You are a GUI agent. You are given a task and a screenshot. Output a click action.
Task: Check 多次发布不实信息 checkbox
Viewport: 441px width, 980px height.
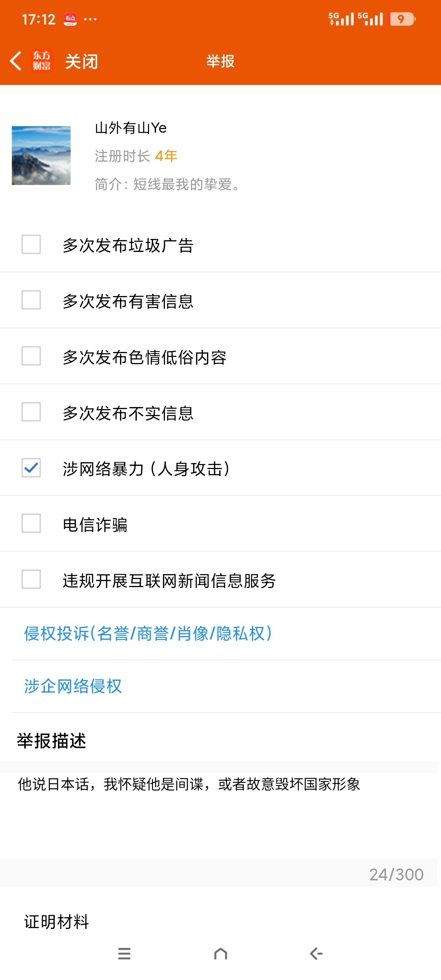31,412
